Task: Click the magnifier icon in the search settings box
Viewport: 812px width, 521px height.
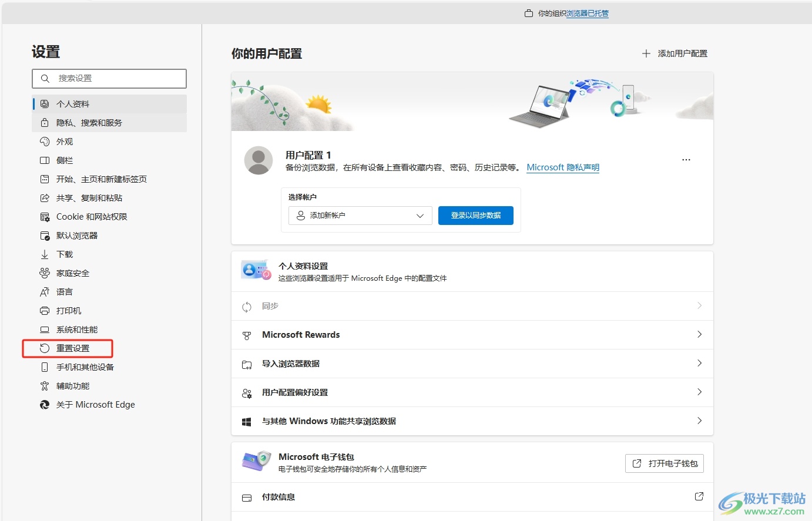Action: [x=45, y=78]
